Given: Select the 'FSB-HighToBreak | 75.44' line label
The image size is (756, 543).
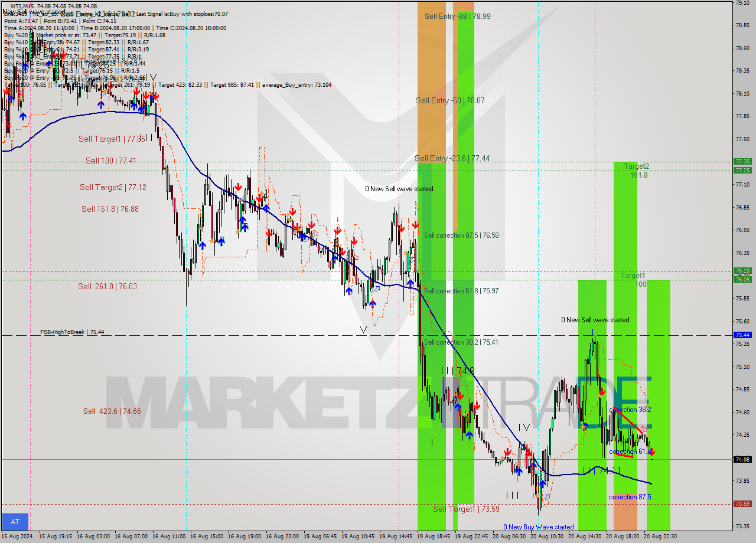Looking at the screenshot, I should tap(72, 332).
